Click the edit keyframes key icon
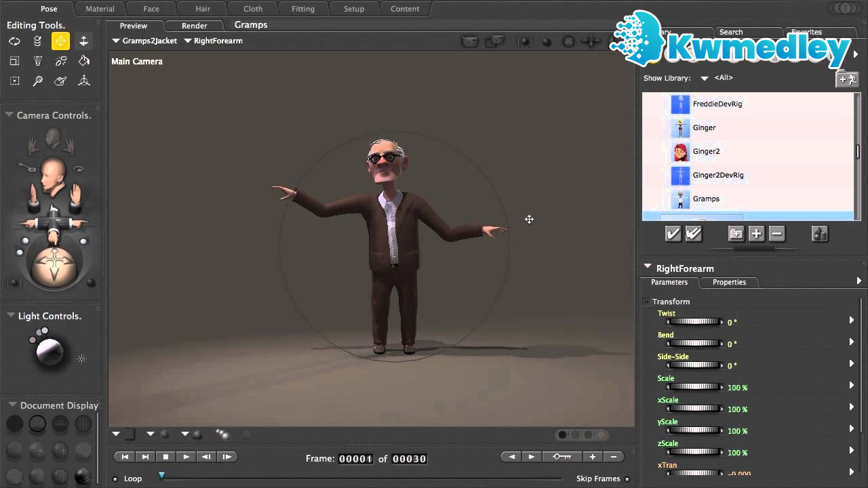Viewport: 868px width, 488px height. click(x=561, y=457)
